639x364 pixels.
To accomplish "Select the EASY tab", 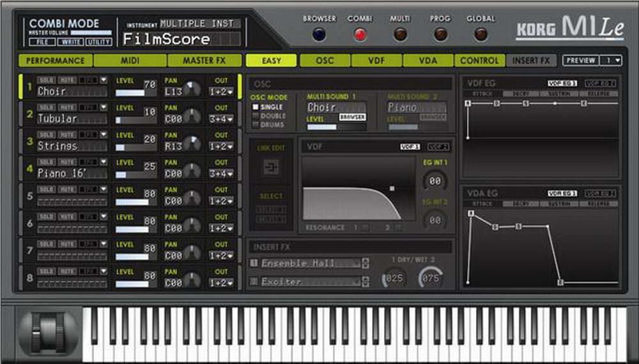I will 271,61.
